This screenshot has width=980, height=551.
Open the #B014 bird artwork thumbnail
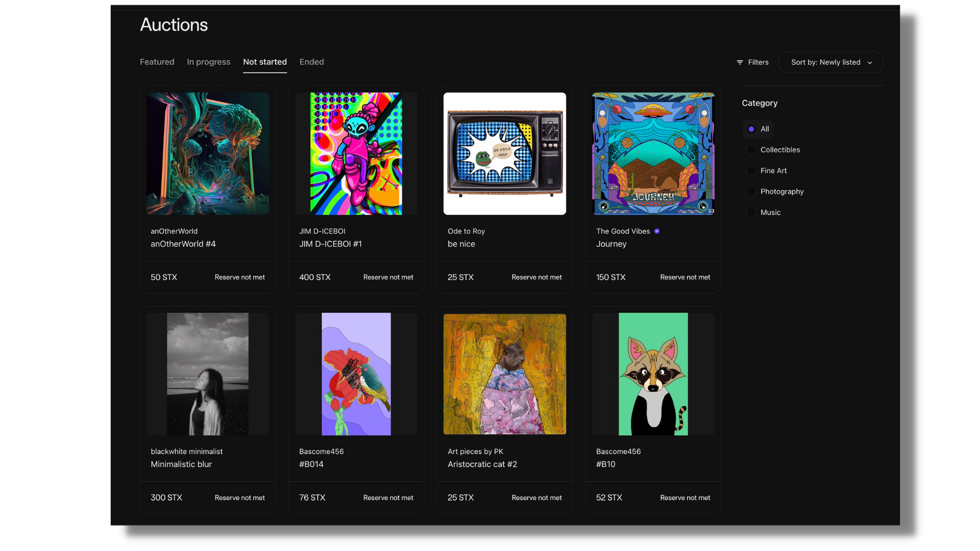356,374
